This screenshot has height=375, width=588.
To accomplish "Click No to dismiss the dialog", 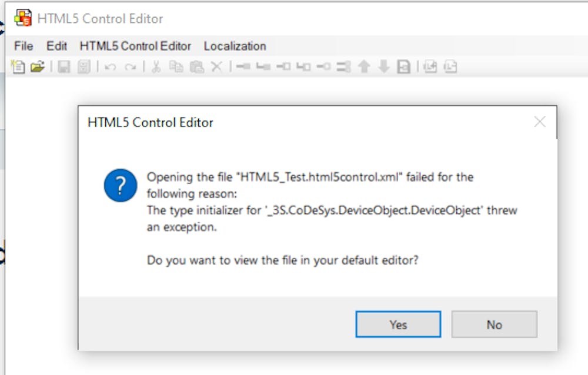I will [x=494, y=324].
